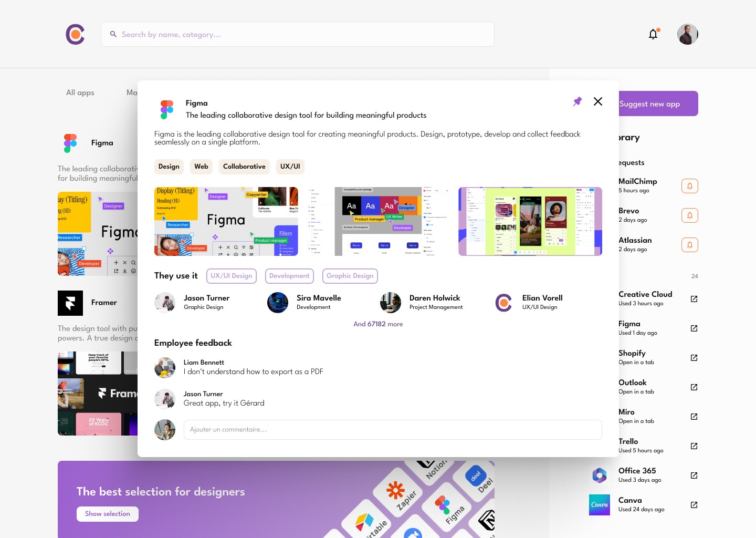Toggle Brevo request notification bell
This screenshot has height=538, width=756.
690,215
